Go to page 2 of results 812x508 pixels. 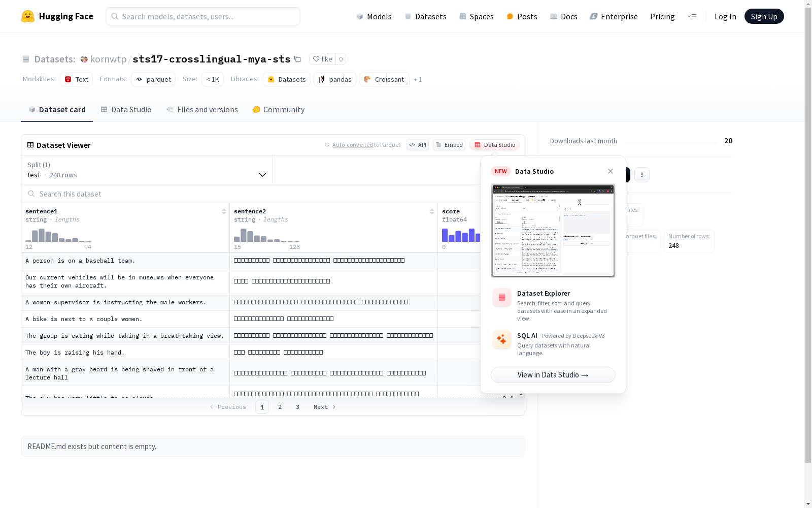280,407
